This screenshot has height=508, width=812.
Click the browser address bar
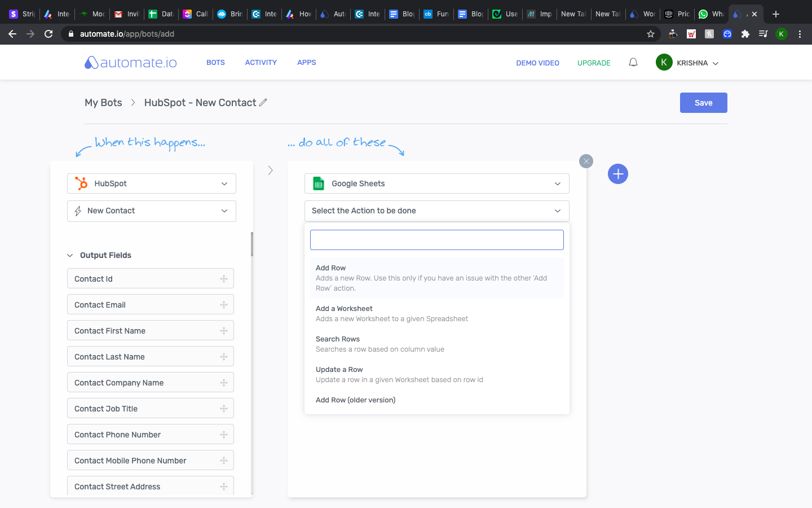[x=361, y=34]
